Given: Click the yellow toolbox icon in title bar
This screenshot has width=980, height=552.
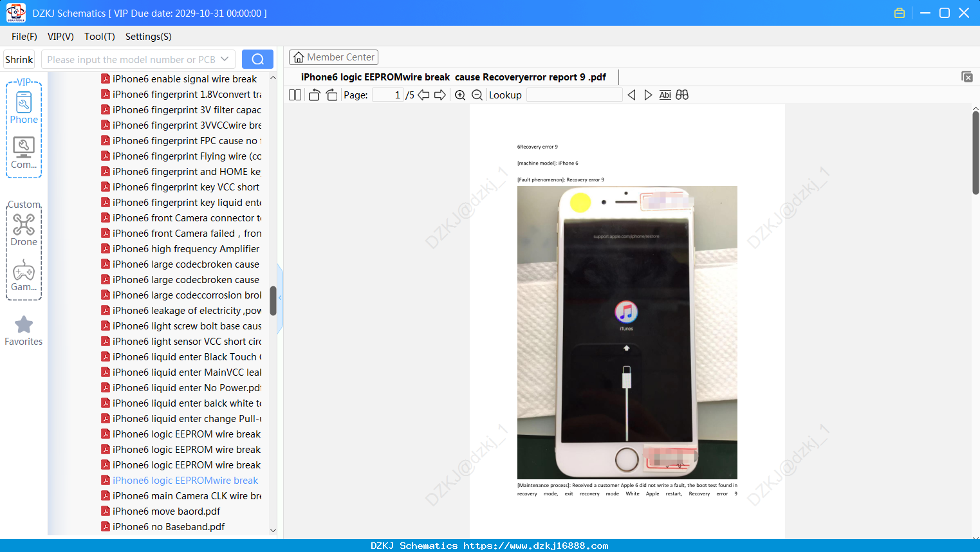Looking at the screenshot, I should [x=900, y=13].
